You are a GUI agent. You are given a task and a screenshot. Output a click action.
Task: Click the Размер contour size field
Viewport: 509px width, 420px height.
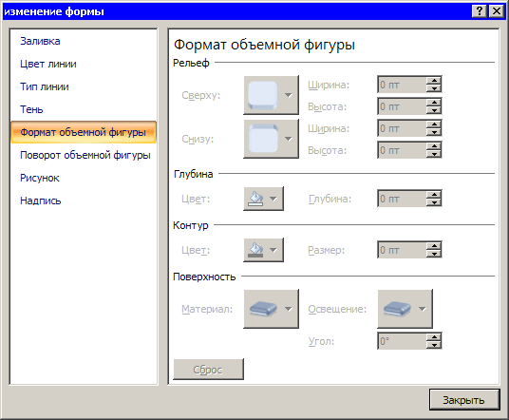pyautogui.click(x=402, y=250)
